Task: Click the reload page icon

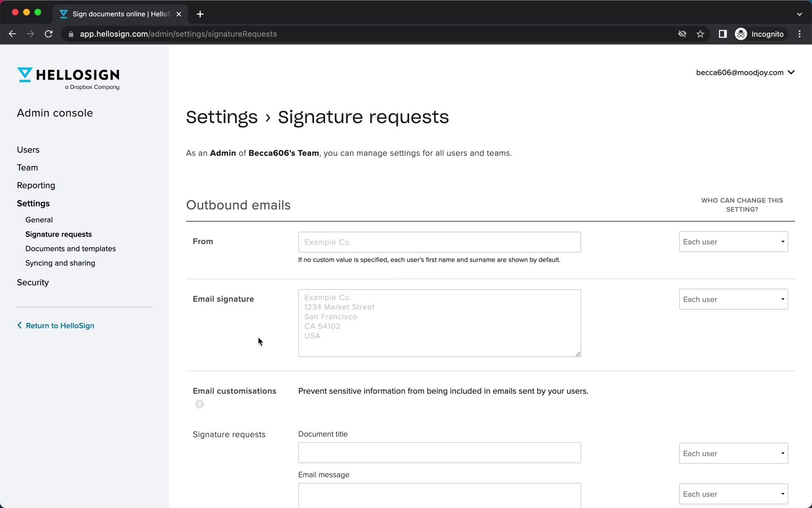Action: tap(49, 34)
